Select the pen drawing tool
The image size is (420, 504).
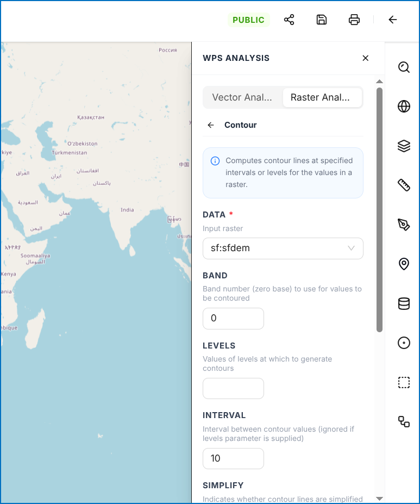coord(404,225)
